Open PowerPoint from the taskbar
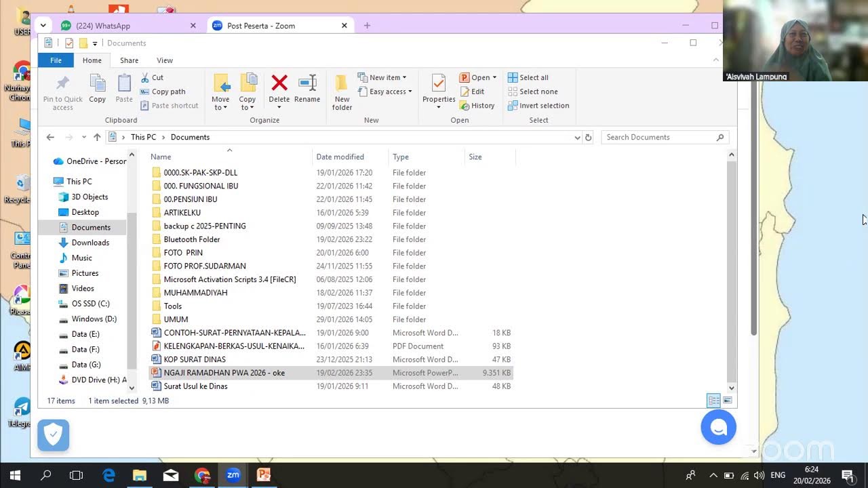Viewport: 868px width, 488px height. pyautogui.click(x=264, y=475)
